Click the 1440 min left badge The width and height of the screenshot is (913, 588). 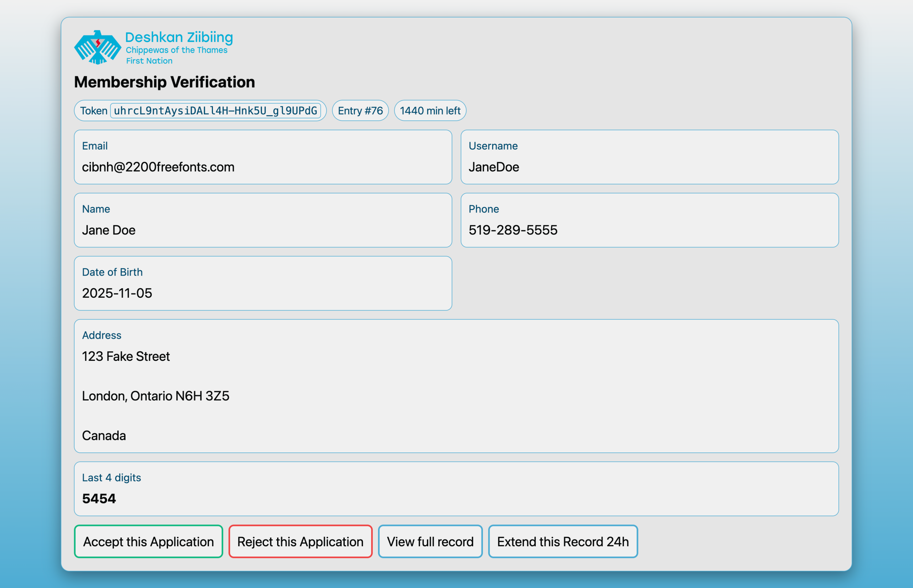click(x=430, y=111)
